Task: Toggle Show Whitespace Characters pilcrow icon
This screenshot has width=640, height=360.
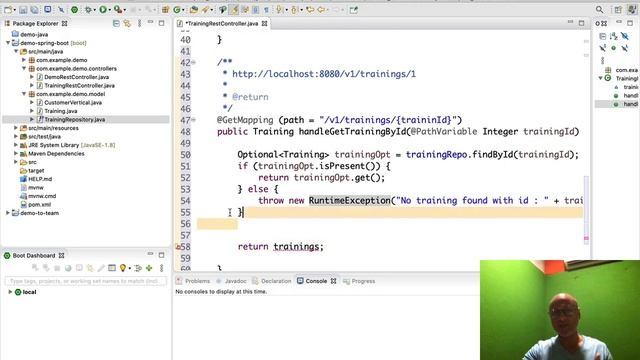Action: [266, 9]
